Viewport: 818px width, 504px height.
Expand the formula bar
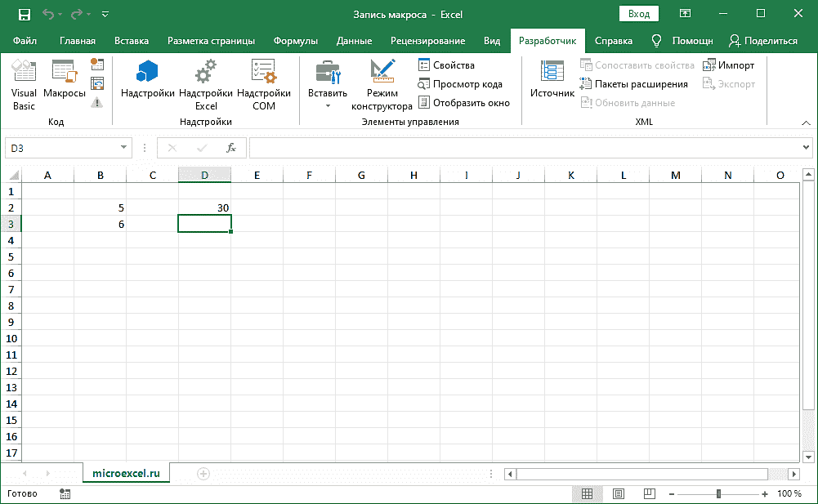[x=806, y=148]
